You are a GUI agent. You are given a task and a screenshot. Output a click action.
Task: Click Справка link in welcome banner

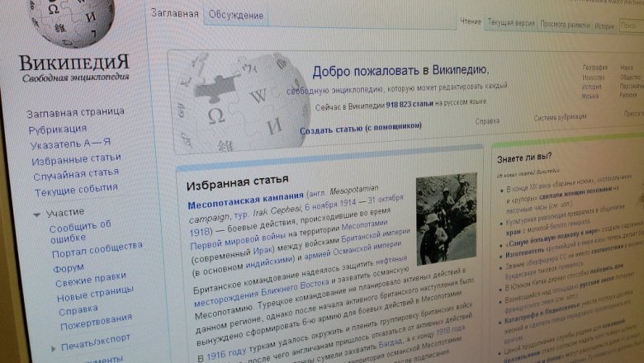click(487, 121)
